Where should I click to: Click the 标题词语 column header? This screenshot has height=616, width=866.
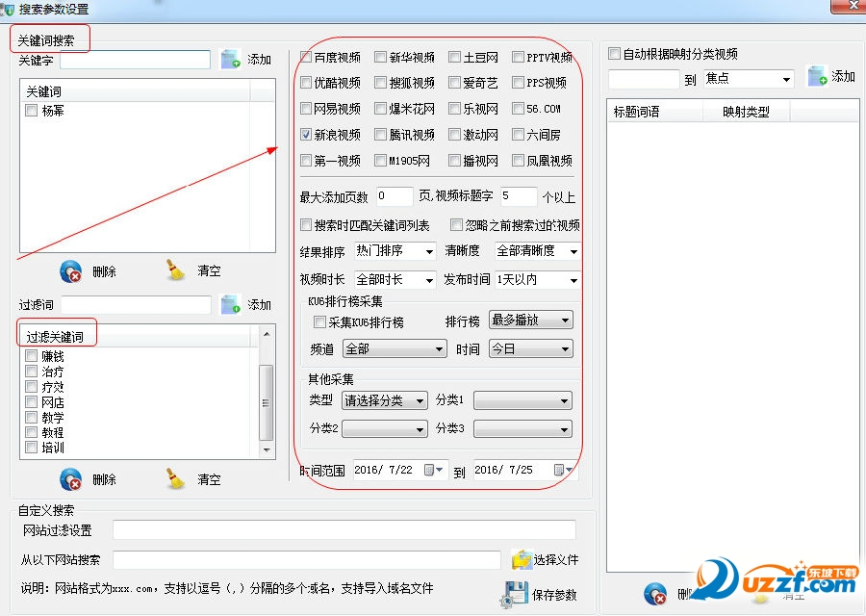(x=654, y=113)
